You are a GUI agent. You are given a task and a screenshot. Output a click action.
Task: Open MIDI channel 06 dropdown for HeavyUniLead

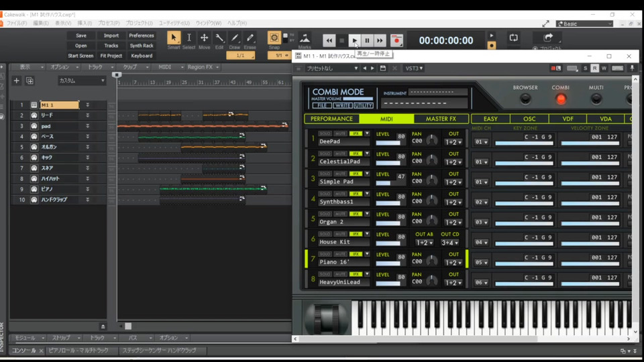[x=481, y=283]
